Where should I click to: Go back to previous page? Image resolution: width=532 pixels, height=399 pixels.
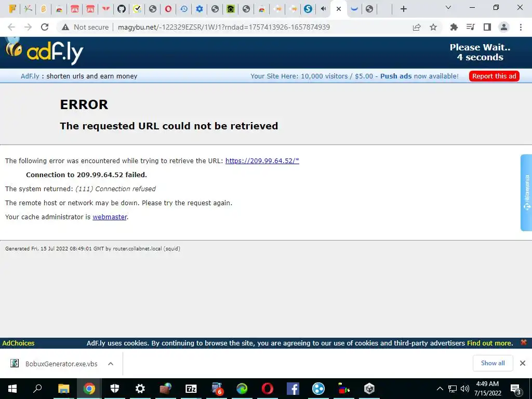(11, 27)
